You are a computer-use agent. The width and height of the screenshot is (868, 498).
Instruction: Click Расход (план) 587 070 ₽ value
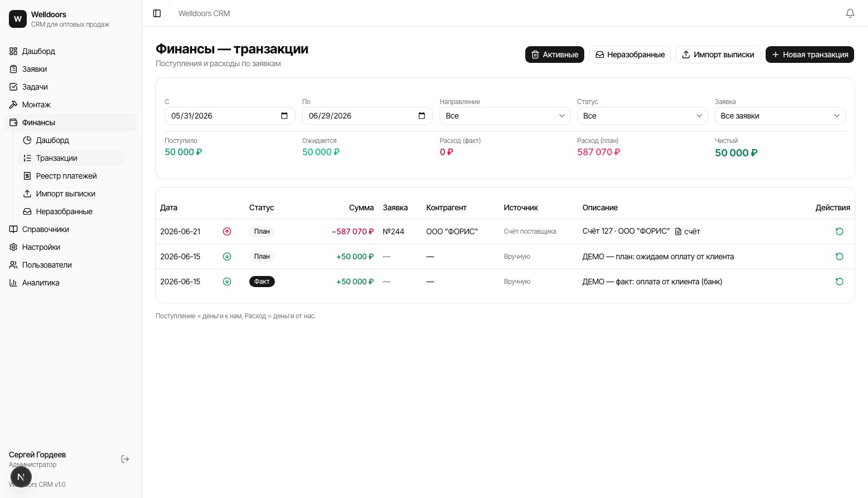point(599,152)
